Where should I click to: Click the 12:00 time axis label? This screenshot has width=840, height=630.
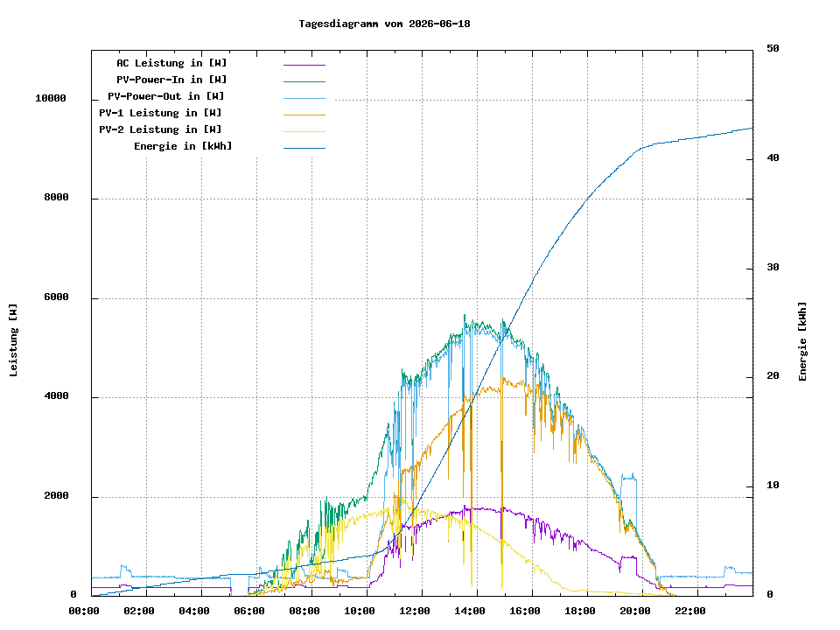[x=415, y=611]
